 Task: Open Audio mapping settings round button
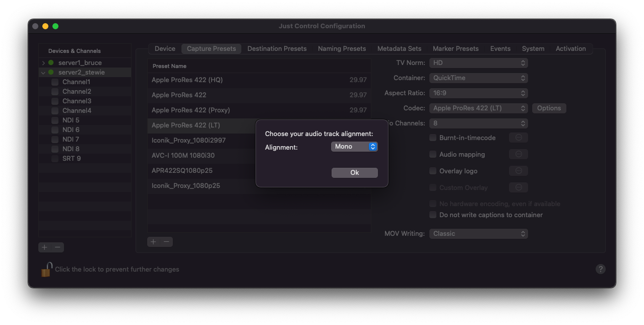[519, 154]
